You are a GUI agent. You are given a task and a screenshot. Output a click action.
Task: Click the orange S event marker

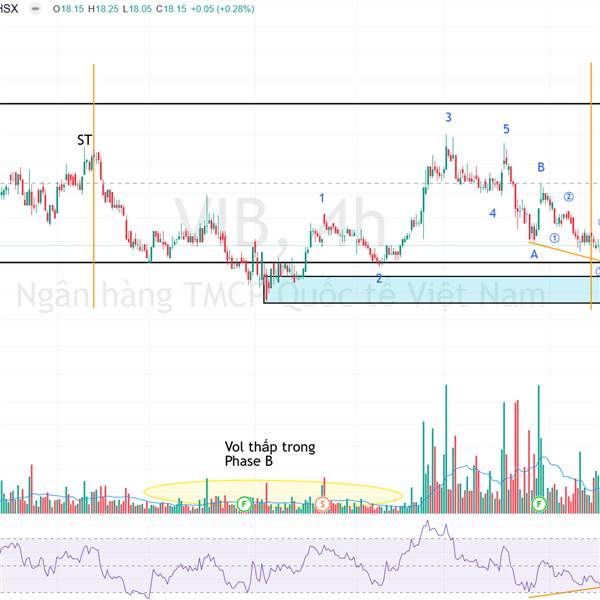coord(323,504)
